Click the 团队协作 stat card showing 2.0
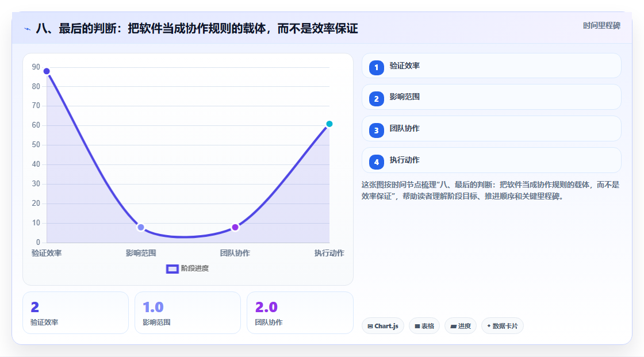Screen dimensions: 644x357 (x=300, y=313)
